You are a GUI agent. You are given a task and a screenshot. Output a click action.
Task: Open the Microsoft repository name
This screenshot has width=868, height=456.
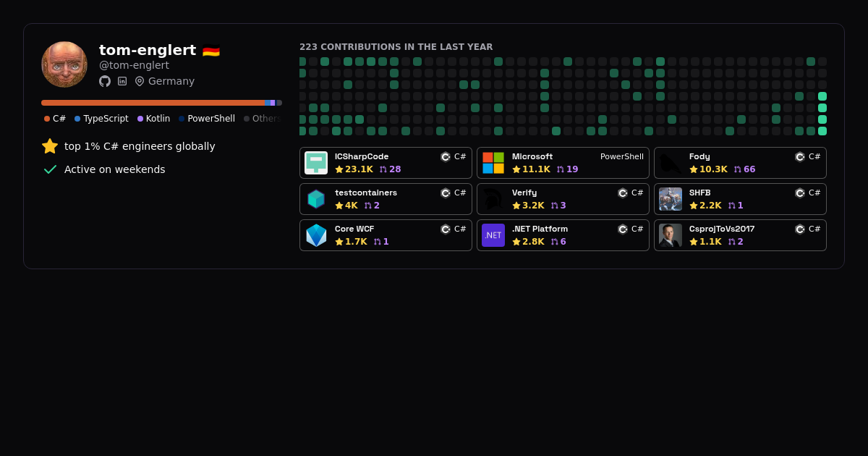pyautogui.click(x=532, y=156)
